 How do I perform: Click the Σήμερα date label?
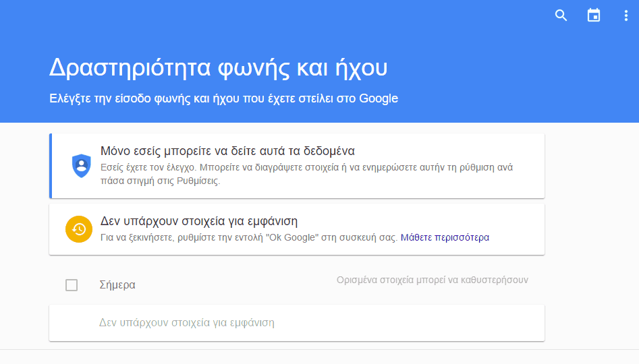click(117, 285)
